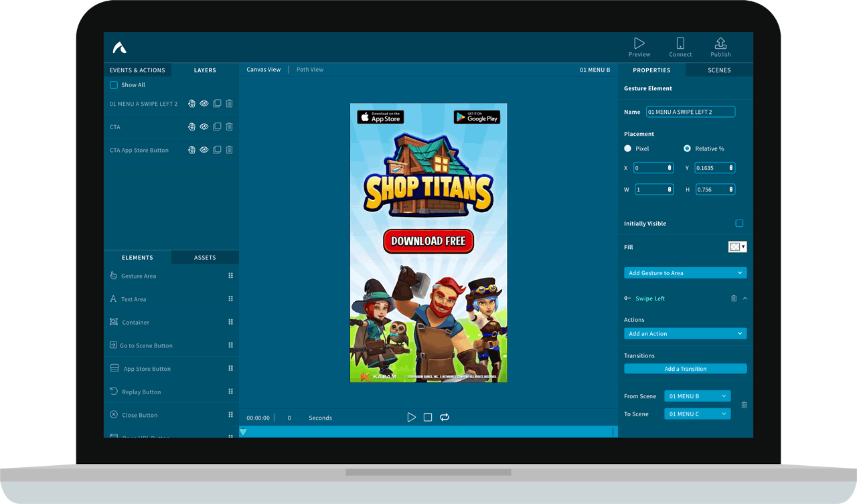Select Canvas View
This screenshot has height=504, width=857.
point(264,70)
